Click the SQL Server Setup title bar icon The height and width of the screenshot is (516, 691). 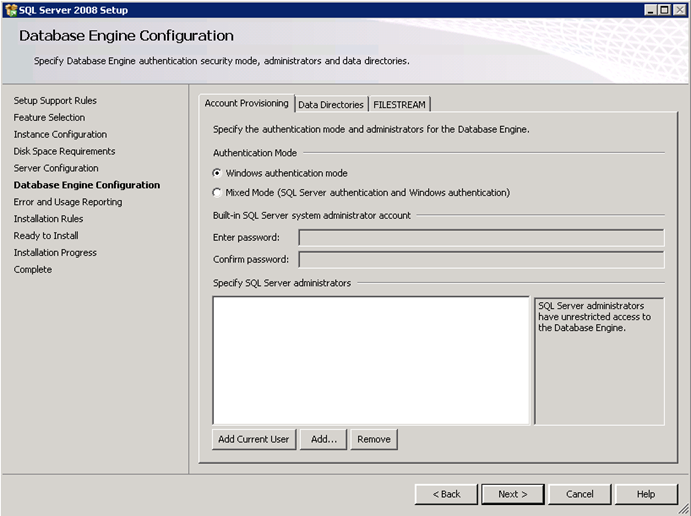click(11, 10)
